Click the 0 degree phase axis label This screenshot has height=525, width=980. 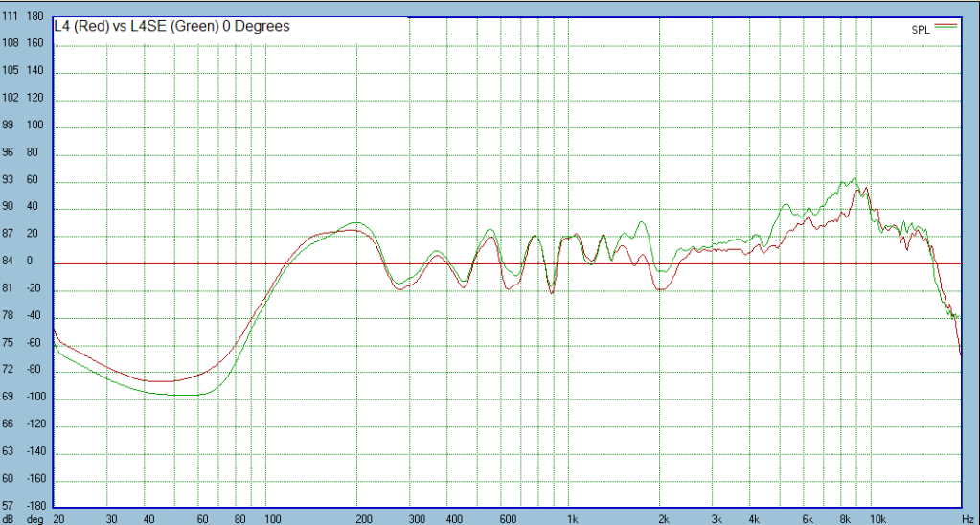[30, 262]
